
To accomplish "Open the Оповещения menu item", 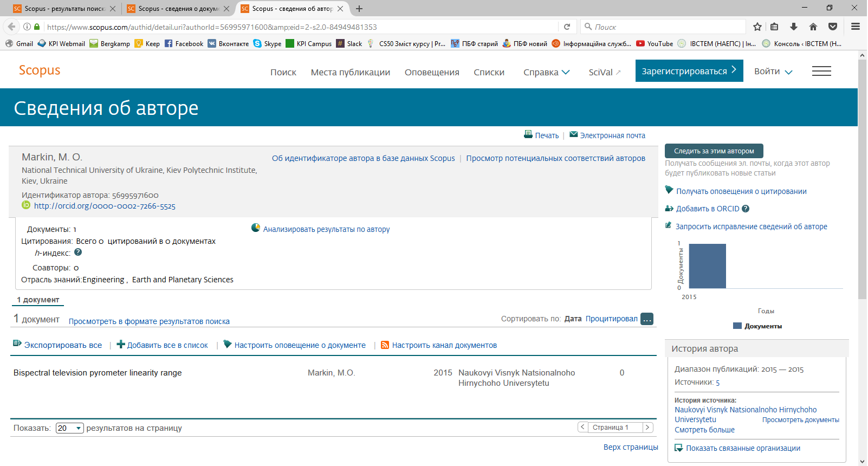I will coord(432,72).
